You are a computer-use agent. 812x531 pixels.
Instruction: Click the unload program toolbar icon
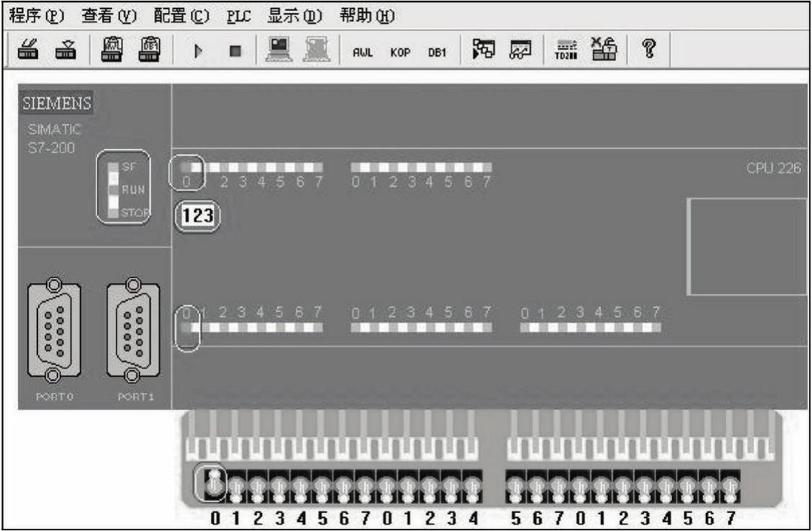[66, 50]
